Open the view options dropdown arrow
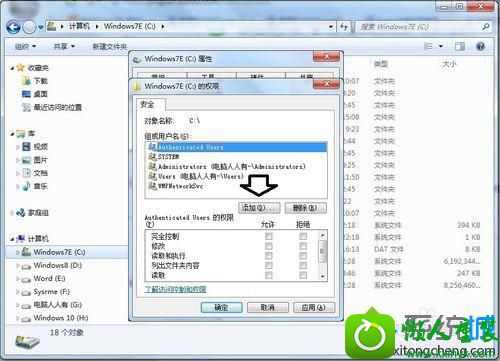500x361 pixels. click(x=441, y=46)
